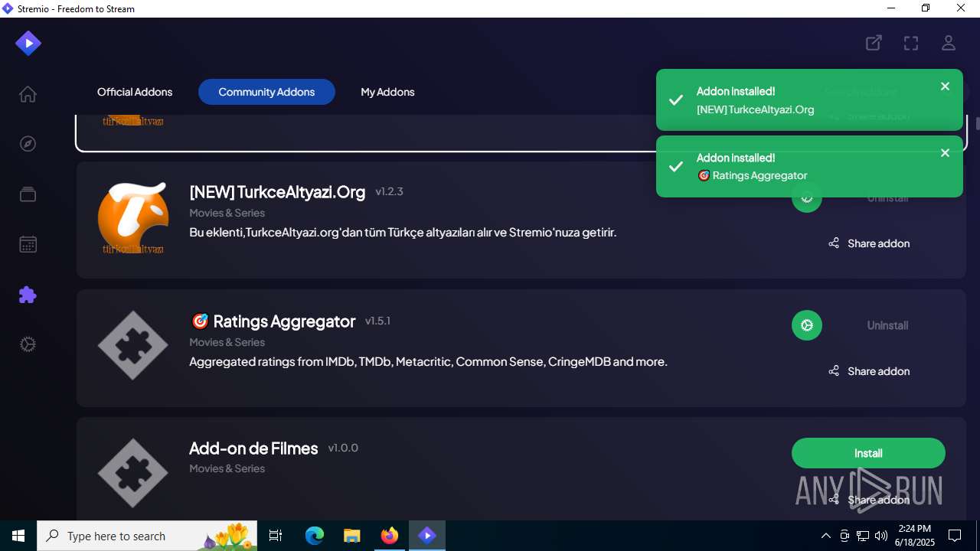Share the Ratings Aggregator addon
Image resolution: width=980 pixels, height=551 pixels.
(x=869, y=371)
